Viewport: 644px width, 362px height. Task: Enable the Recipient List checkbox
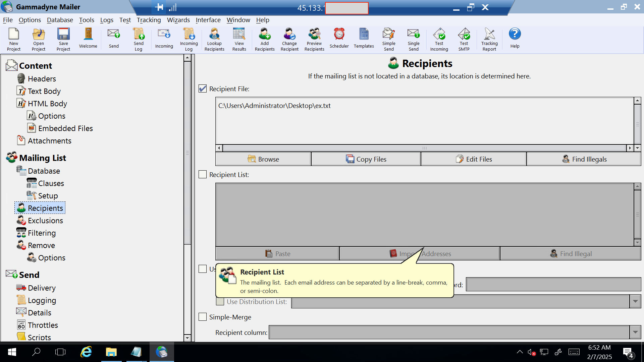203,175
